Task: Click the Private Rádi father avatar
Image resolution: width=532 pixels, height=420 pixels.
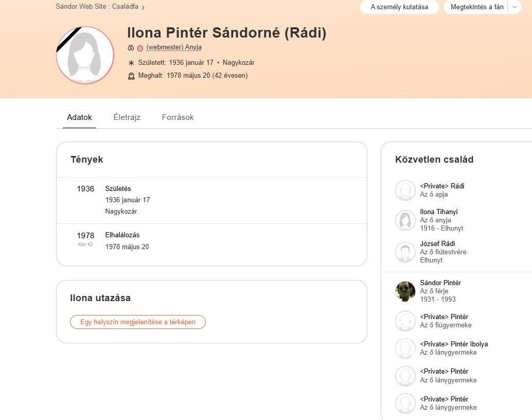Action: 405,190
